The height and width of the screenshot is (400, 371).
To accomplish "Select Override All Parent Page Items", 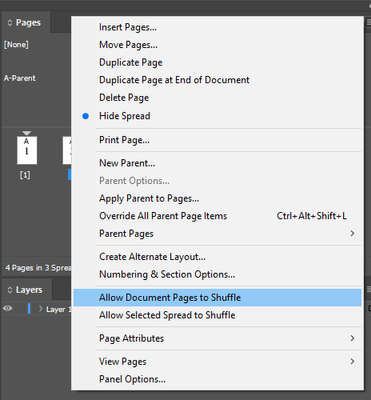I will 217,216.
